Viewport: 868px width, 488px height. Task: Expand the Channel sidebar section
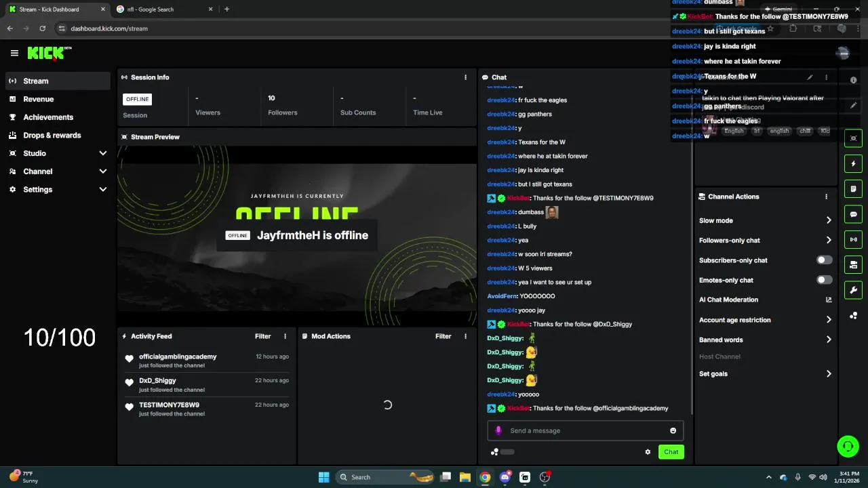click(x=58, y=171)
